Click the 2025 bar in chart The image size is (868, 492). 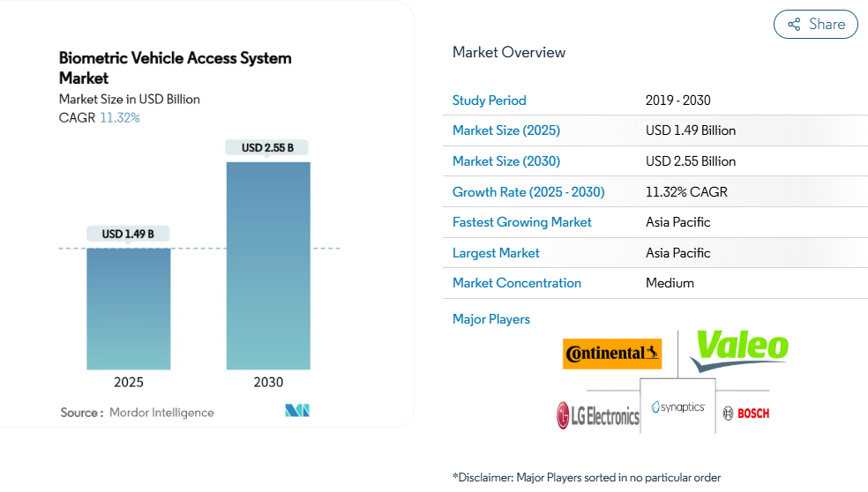click(129, 309)
